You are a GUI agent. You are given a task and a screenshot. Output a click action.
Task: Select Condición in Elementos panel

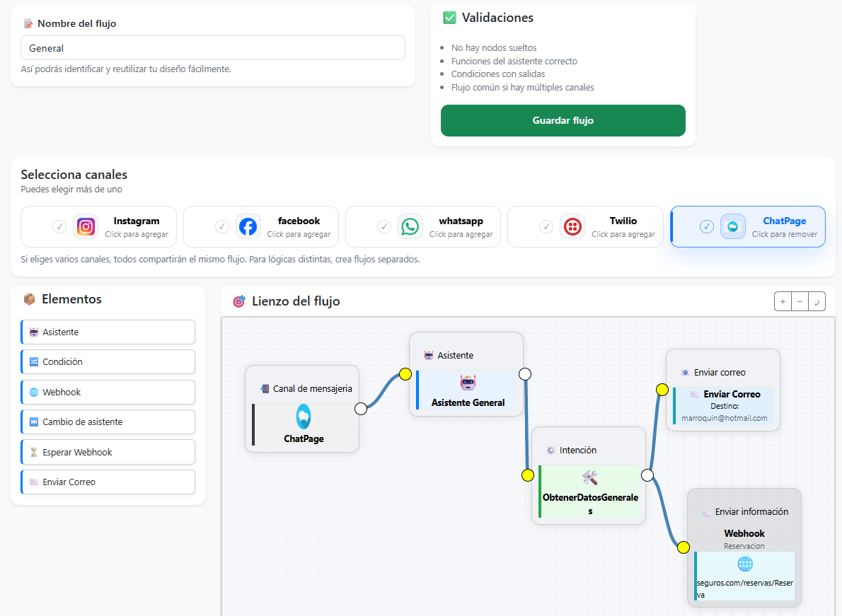pyautogui.click(x=108, y=361)
